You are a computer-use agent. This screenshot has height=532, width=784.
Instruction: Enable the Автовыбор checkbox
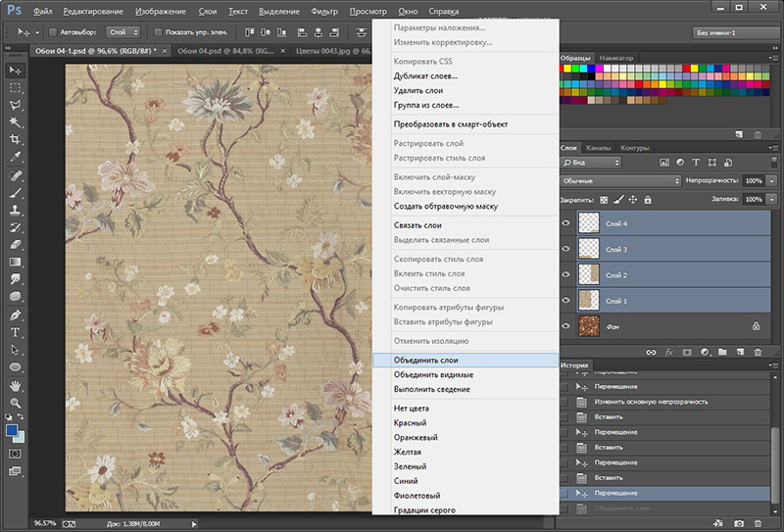53,32
